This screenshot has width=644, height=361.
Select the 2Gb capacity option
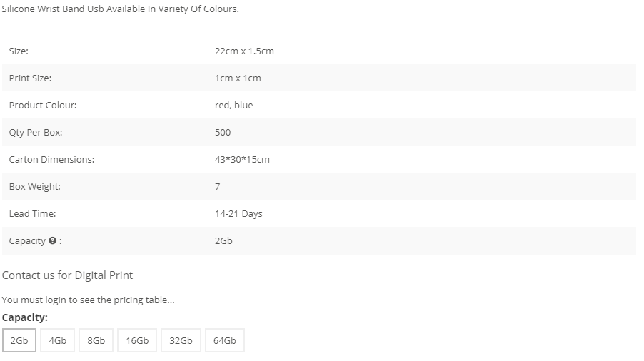(x=19, y=340)
